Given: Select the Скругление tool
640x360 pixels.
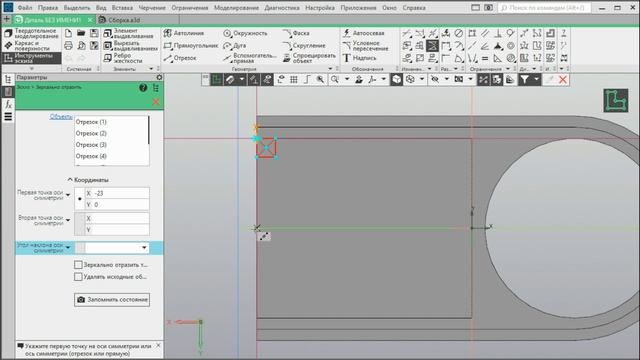Looking at the screenshot, I should pyautogui.click(x=304, y=46).
